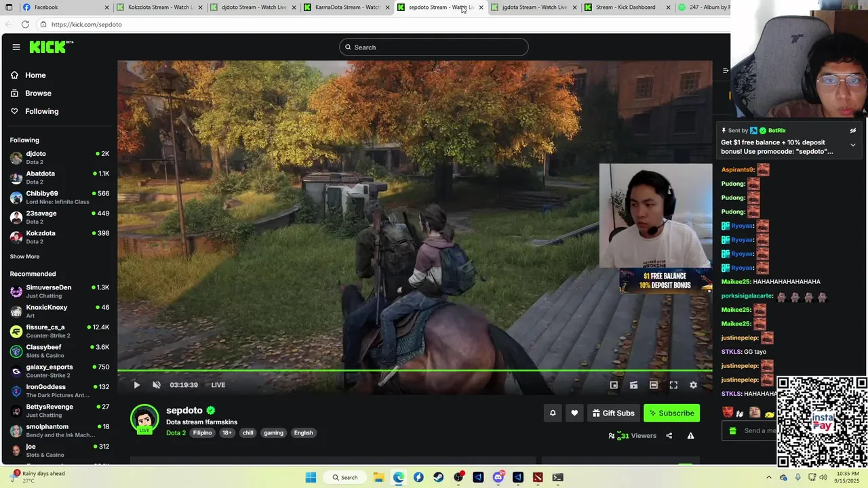Screen dimensions: 868x488
Task: Switch to the djdoto Stream browser tab
Action: point(254,7)
